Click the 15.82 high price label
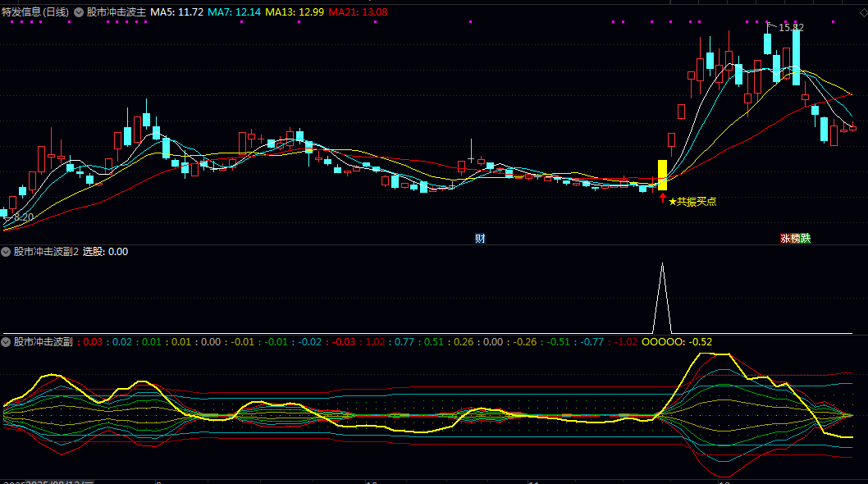 point(791,28)
